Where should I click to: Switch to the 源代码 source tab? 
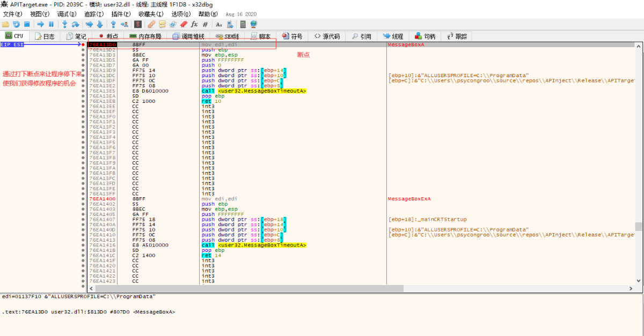pyautogui.click(x=327, y=36)
